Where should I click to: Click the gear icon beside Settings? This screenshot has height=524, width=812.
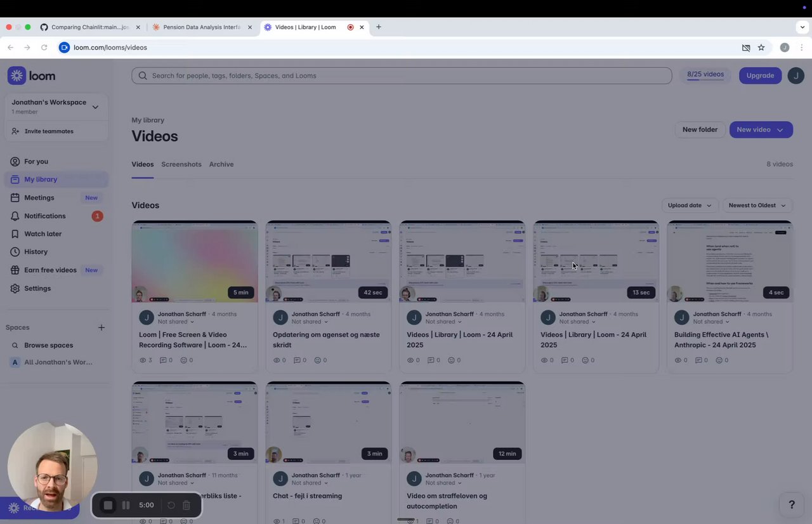tap(15, 289)
